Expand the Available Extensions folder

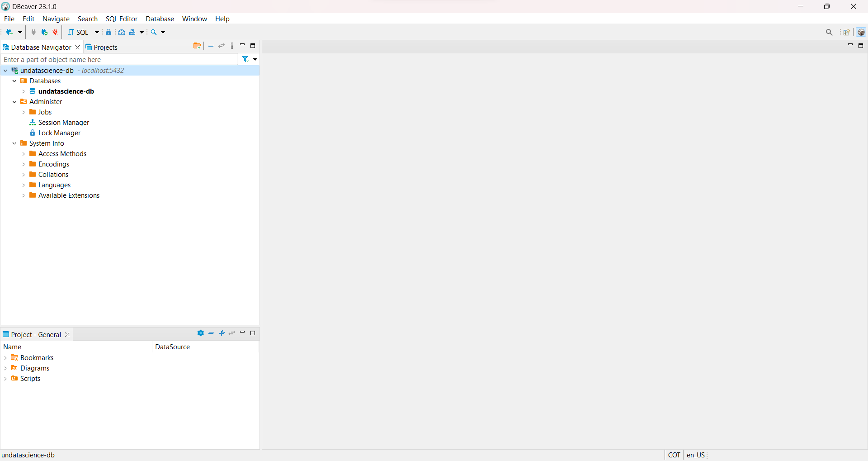[24, 195]
